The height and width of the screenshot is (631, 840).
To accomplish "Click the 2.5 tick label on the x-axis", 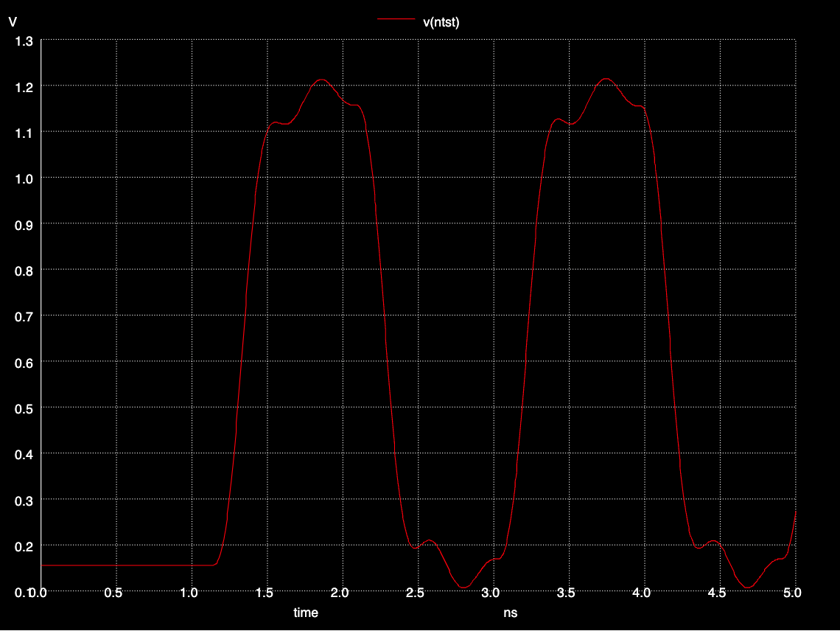I will [416, 593].
